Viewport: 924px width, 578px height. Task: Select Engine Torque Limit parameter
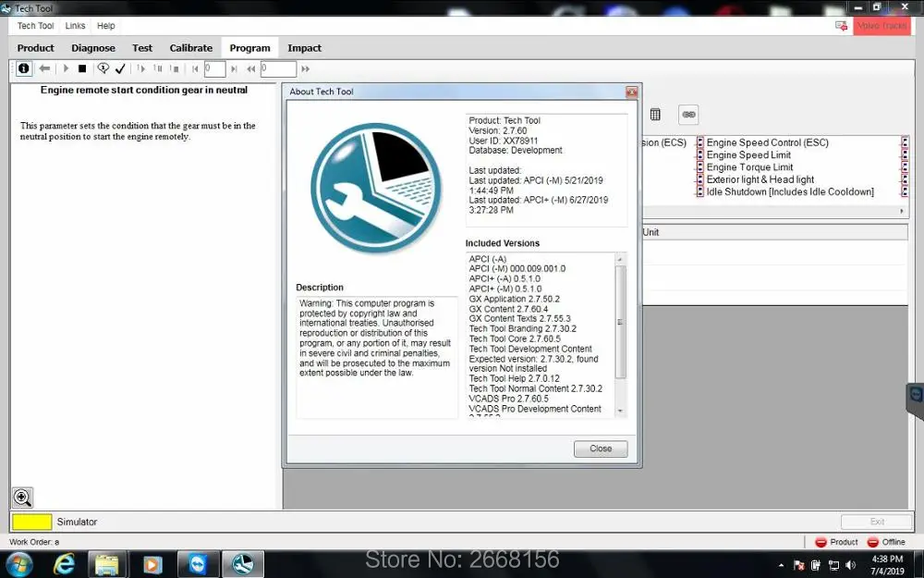pyautogui.click(x=749, y=167)
